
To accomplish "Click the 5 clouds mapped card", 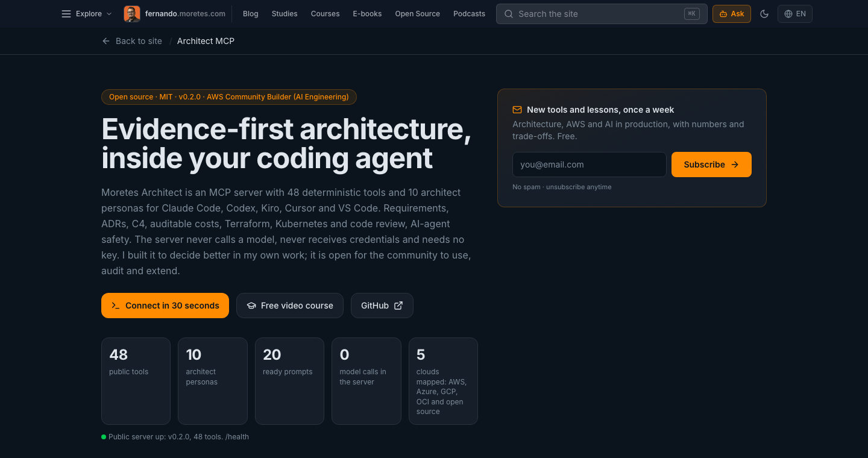I will (443, 381).
